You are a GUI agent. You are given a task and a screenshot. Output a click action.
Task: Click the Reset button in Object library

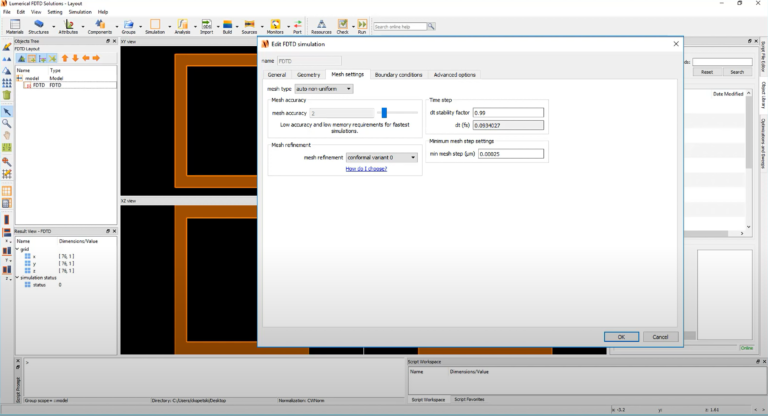click(707, 72)
